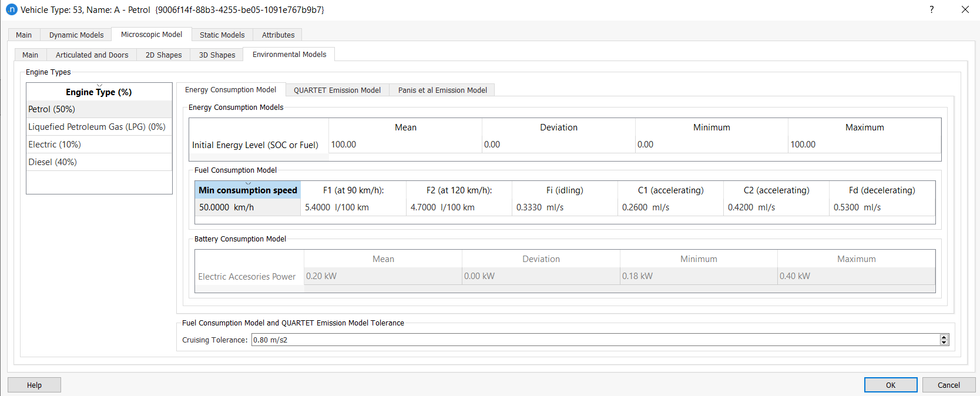This screenshot has width=980, height=396.
Task: Edit the Initial Energy Level minimum value 0.00
Action: (x=711, y=145)
